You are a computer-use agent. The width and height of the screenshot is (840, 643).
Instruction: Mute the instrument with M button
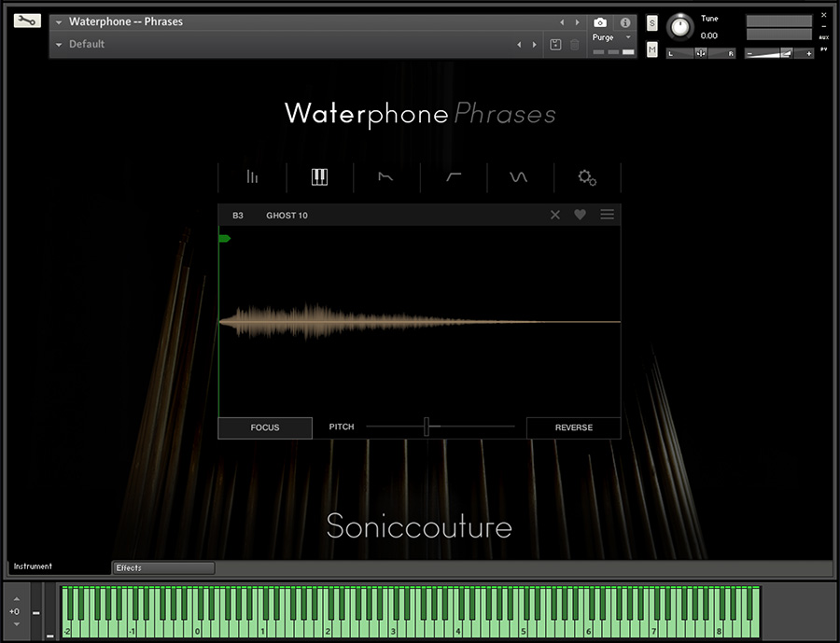(x=652, y=49)
